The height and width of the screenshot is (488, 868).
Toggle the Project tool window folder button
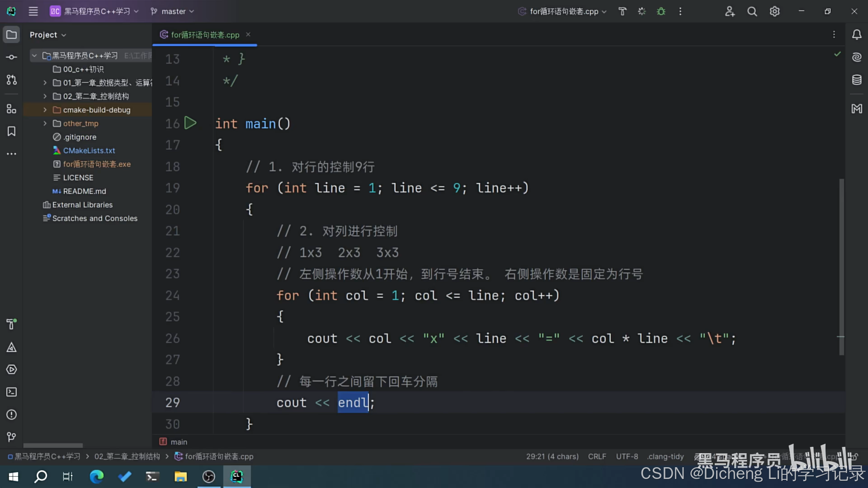tap(11, 35)
